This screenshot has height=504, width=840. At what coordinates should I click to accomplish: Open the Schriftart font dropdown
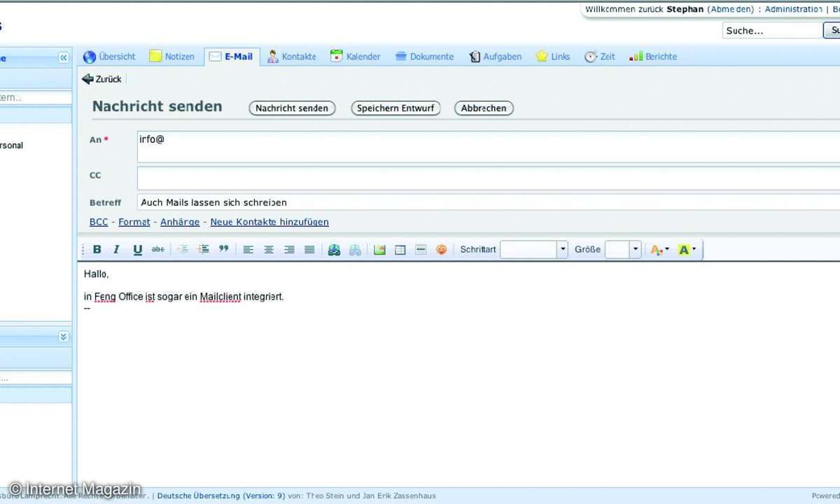click(562, 249)
